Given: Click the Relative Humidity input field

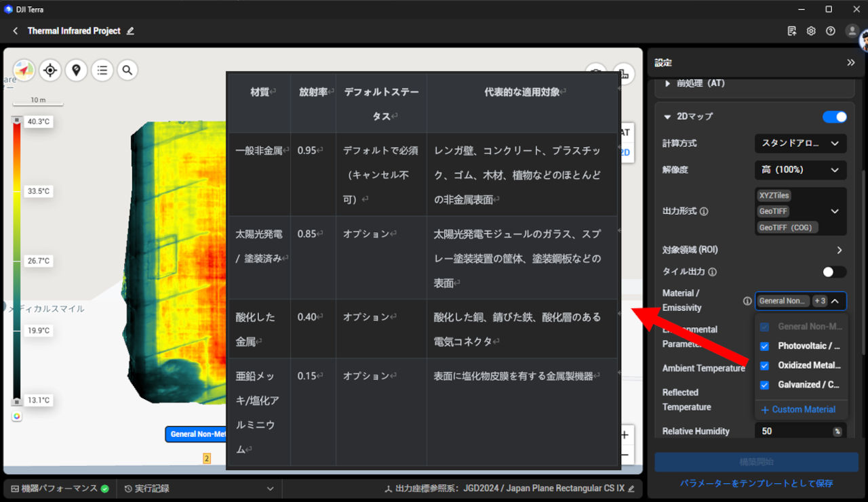Looking at the screenshot, I should coord(801,431).
